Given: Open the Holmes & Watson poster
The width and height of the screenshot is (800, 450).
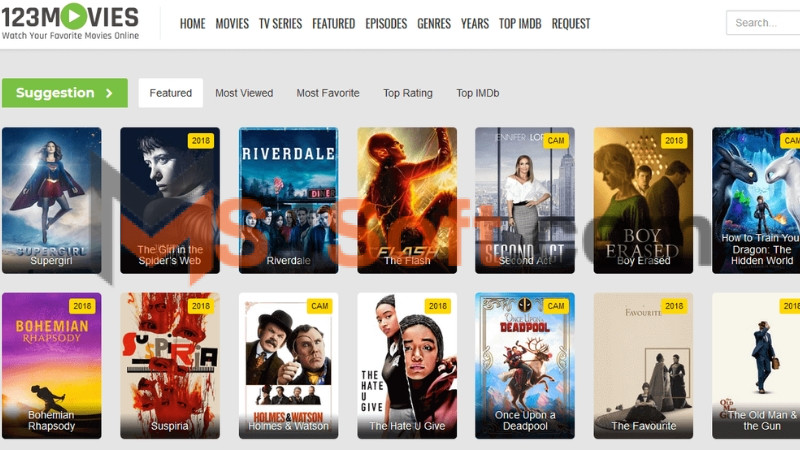Looking at the screenshot, I should point(288,366).
